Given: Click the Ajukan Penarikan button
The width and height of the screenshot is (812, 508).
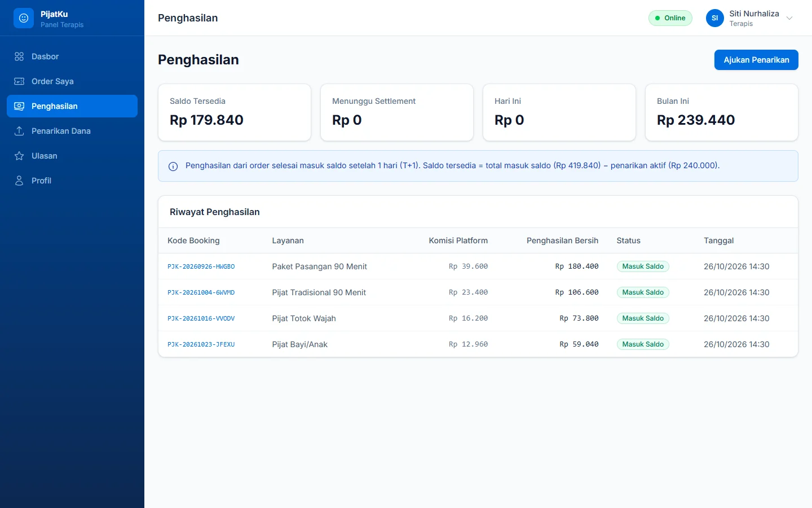Looking at the screenshot, I should click(756, 60).
